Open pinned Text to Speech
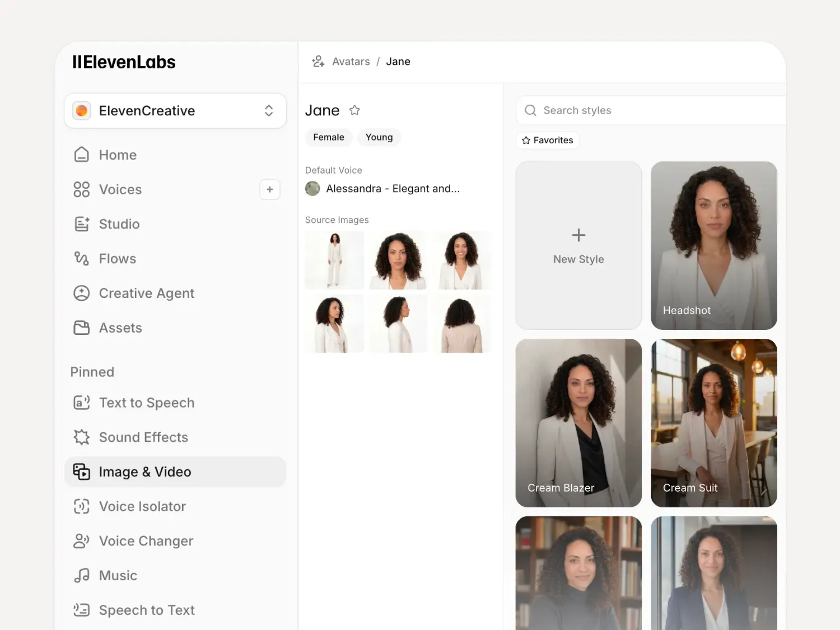This screenshot has width=840, height=630. coord(175,403)
